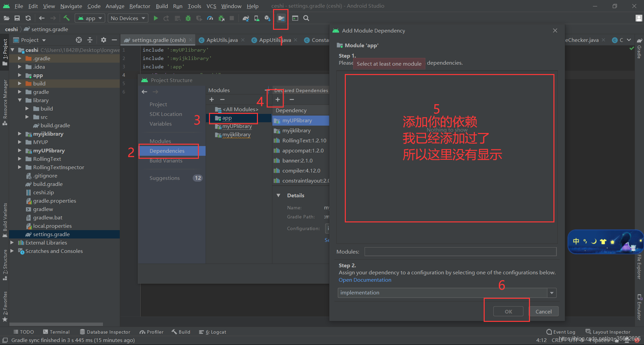The height and width of the screenshot is (345, 644).
Task: Click the Sync/Reload toolbar icon
Action: click(x=28, y=18)
